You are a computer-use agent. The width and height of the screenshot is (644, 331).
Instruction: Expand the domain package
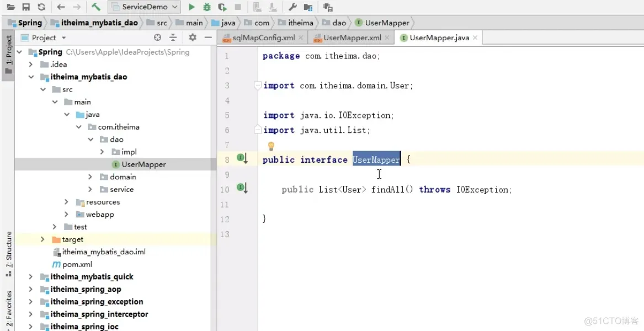coord(91,177)
